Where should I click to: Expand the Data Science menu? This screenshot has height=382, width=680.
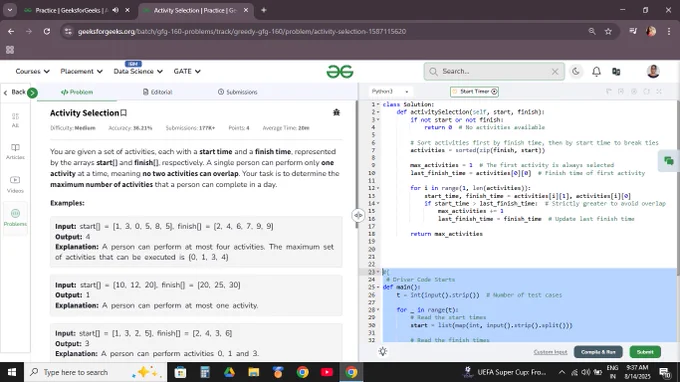pyautogui.click(x=138, y=71)
